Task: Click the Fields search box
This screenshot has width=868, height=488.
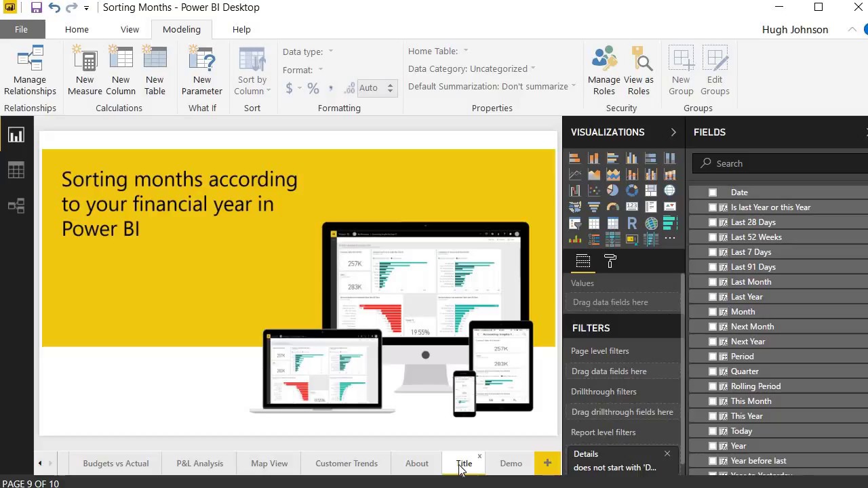Action: point(780,163)
